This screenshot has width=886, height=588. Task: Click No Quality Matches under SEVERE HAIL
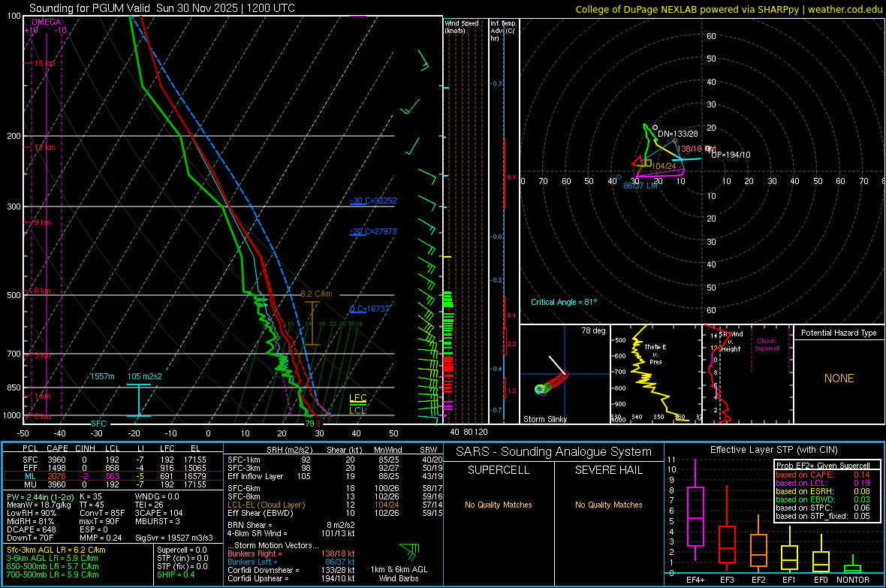pos(608,505)
